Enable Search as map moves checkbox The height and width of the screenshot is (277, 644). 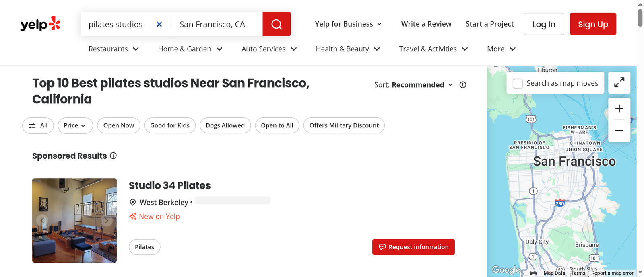coord(518,83)
